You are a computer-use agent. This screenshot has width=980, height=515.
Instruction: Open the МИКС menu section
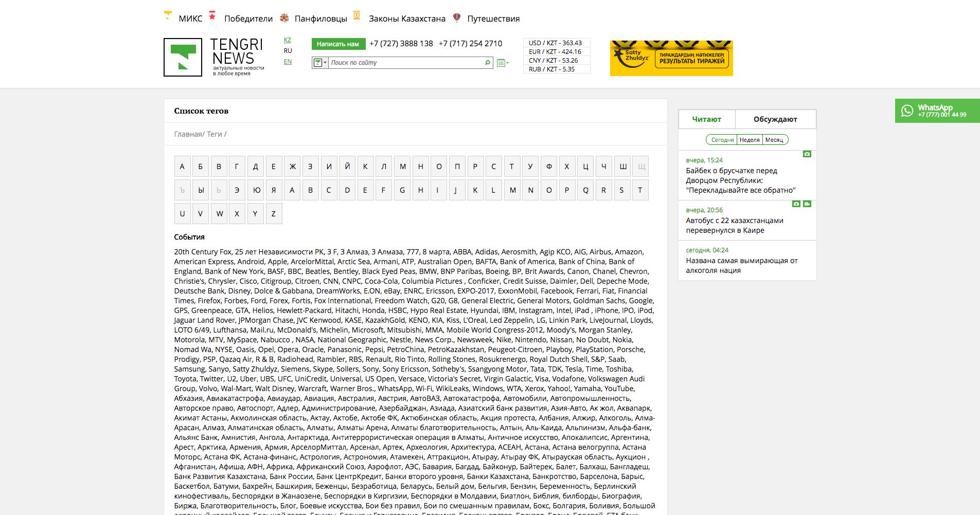coord(190,19)
